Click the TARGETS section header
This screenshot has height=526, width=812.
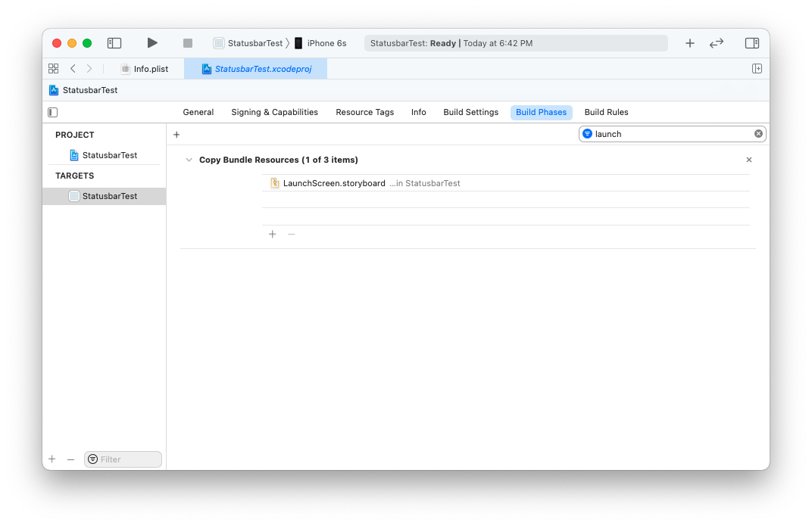(74, 176)
